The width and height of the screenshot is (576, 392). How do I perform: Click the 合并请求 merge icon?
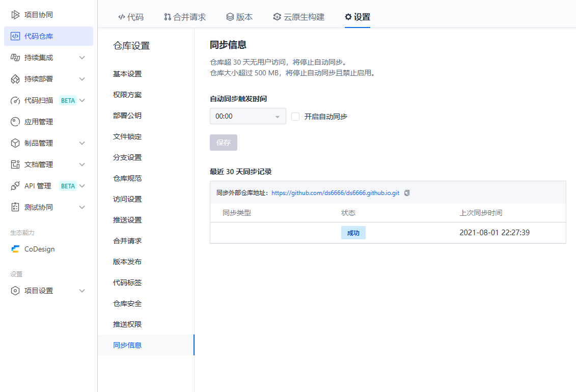[168, 17]
